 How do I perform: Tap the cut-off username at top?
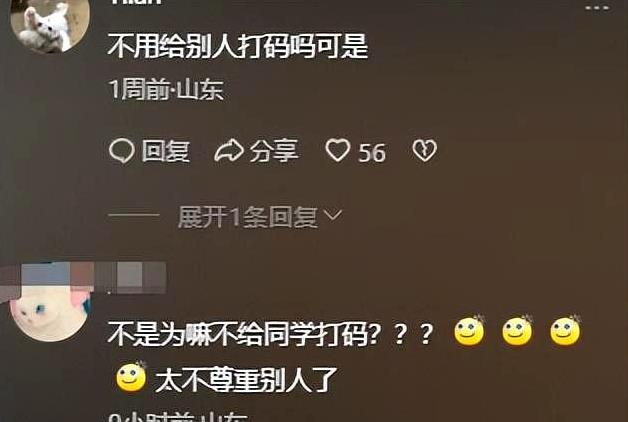(137, 2)
